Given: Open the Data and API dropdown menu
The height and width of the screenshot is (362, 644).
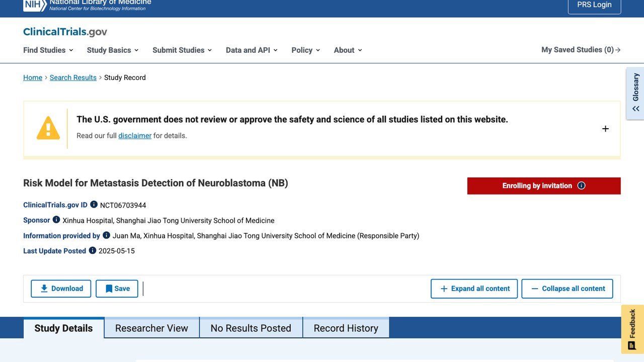Looking at the screenshot, I should click(x=252, y=50).
